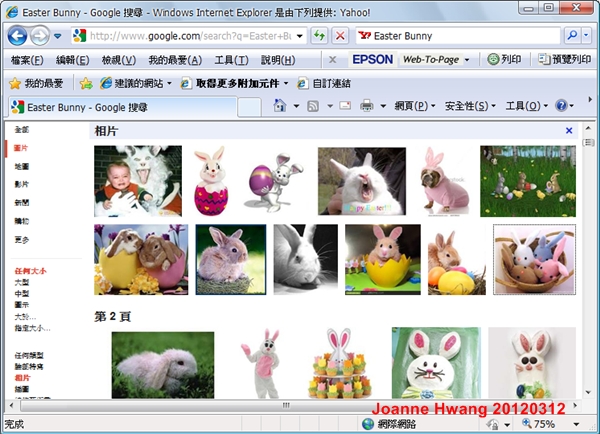Click the 預覽列印 print preview button
The width and height of the screenshot is (600, 434).
564,59
